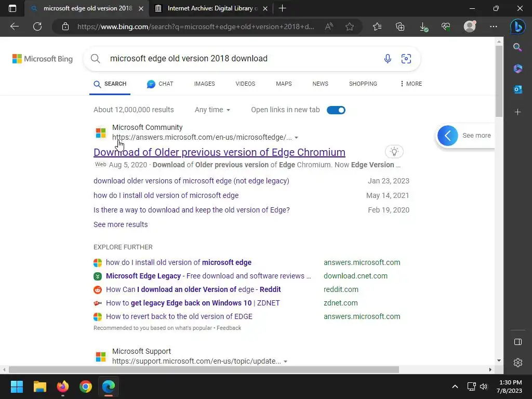532x399 pixels.
Task: Open the Downloads icon
Action: click(423, 26)
